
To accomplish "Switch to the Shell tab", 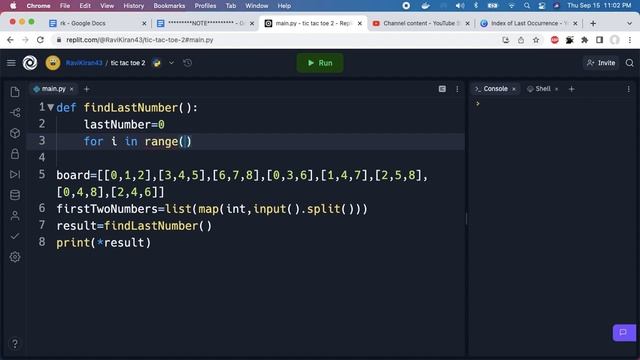I will [x=539, y=89].
